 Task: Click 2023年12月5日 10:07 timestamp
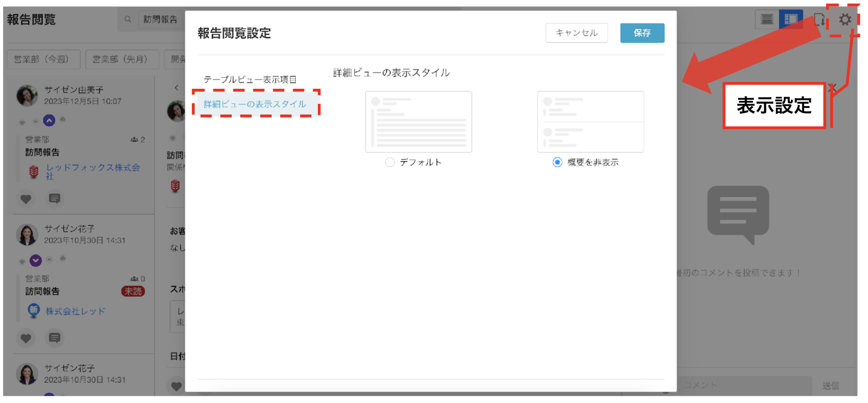(x=83, y=101)
